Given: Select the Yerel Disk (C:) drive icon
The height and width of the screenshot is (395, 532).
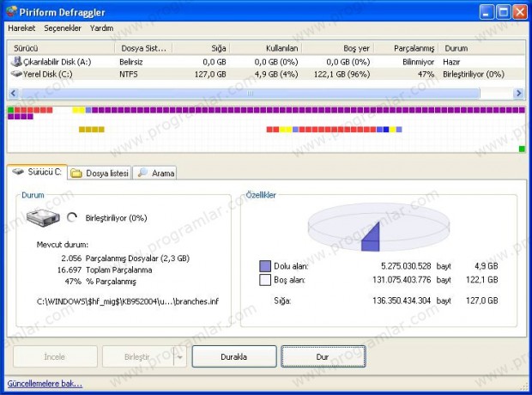Looking at the screenshot, I should pyautogui.click(x=16, y=74).
